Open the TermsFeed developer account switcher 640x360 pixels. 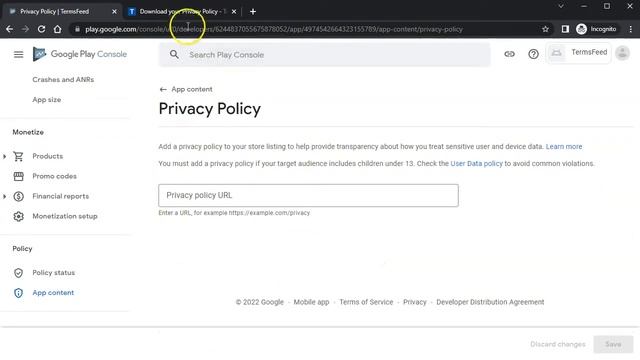(x=578, y=53)
